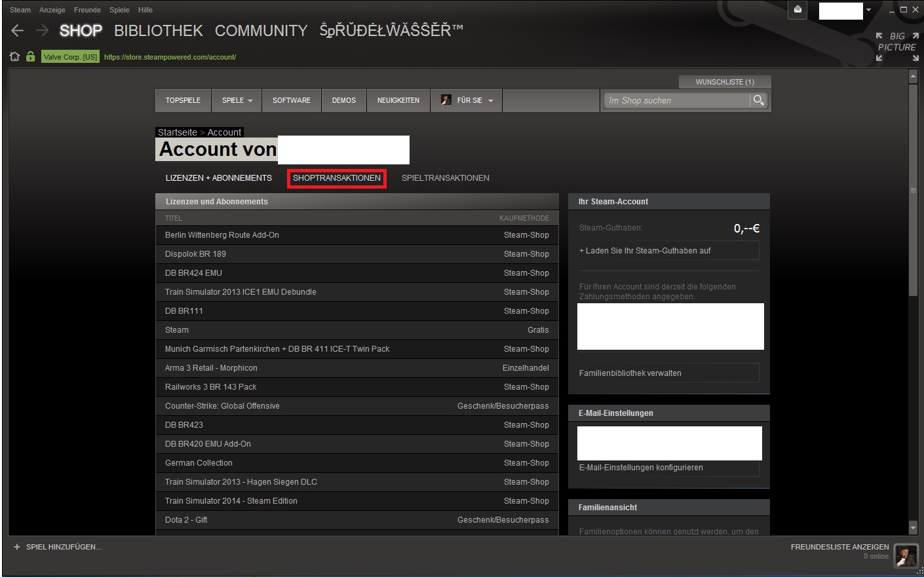Click Arma 3 Retail - Morphicon row
The height and width of the screenshot is (577, 924).
coord(357,368)
